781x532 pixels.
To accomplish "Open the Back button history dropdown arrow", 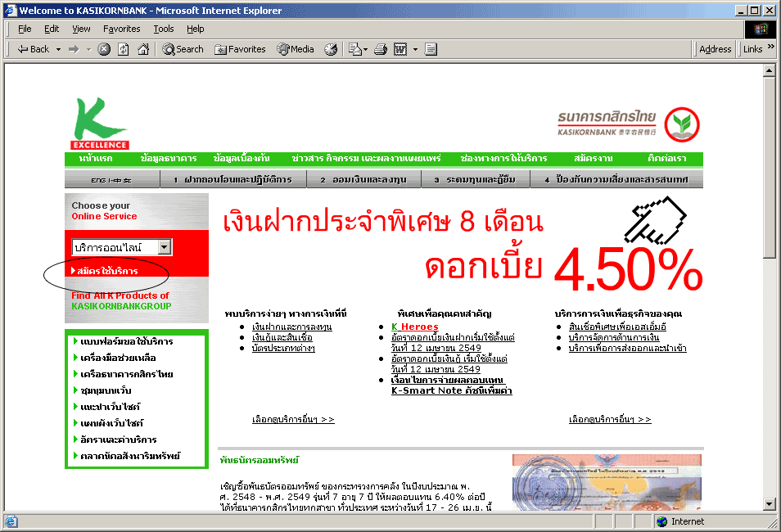I will (58, 49).
